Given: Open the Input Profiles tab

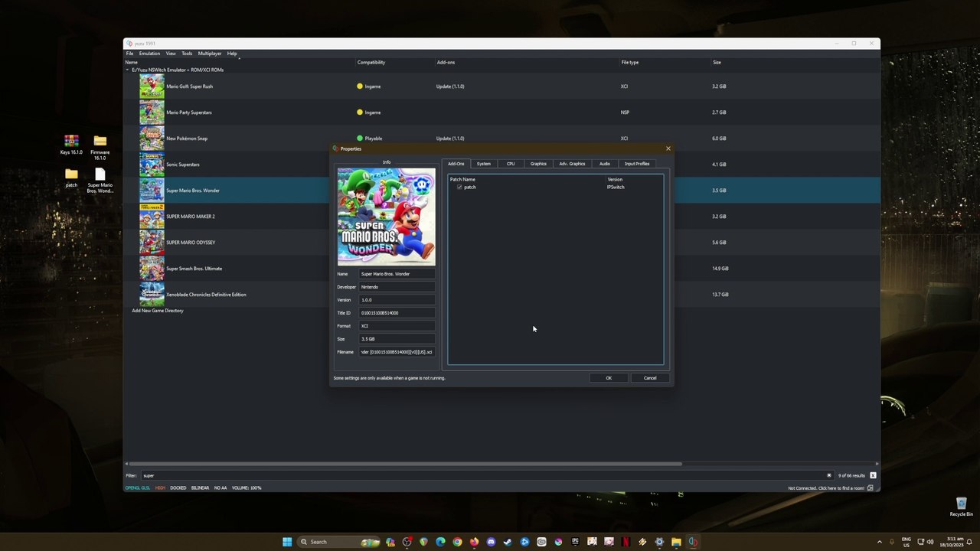Looking at the screenshot, I should (637, 164).
